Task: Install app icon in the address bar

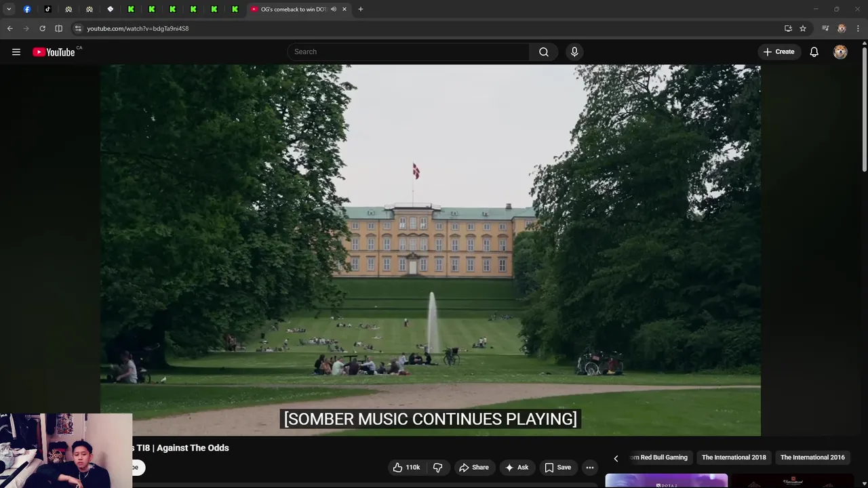Action: pos(788,28)
